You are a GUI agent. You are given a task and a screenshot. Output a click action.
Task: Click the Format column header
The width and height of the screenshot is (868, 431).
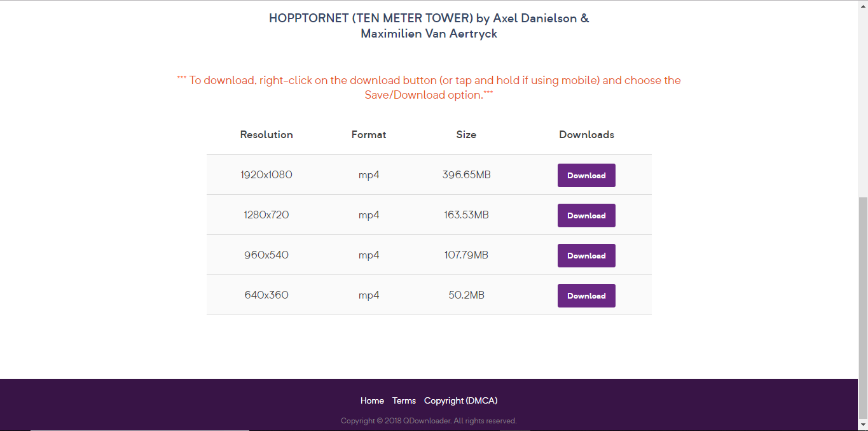369,134
